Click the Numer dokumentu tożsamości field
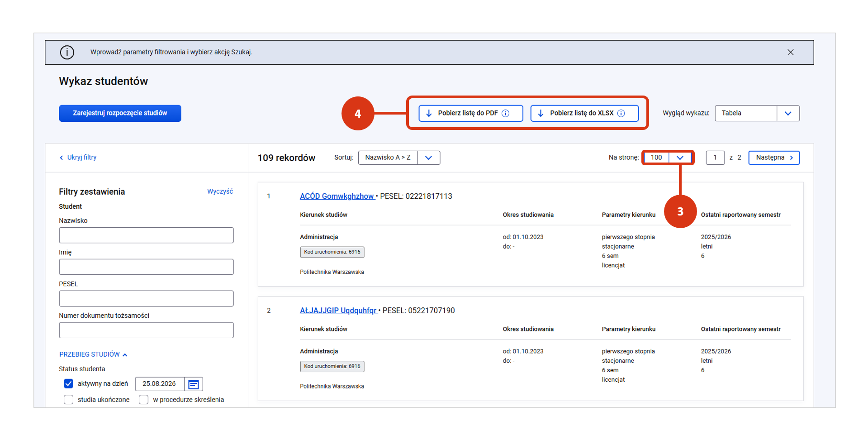868x431 pixels. 146,330
